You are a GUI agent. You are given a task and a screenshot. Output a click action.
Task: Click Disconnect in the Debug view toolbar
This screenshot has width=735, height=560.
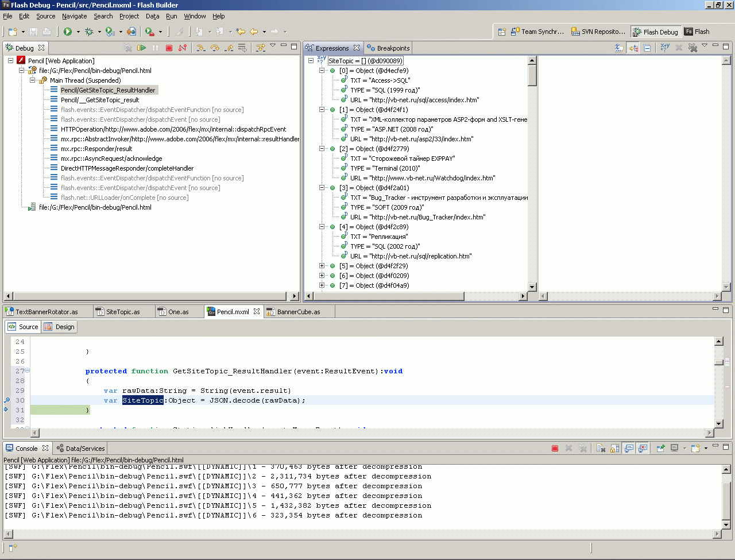click(183, 48)
